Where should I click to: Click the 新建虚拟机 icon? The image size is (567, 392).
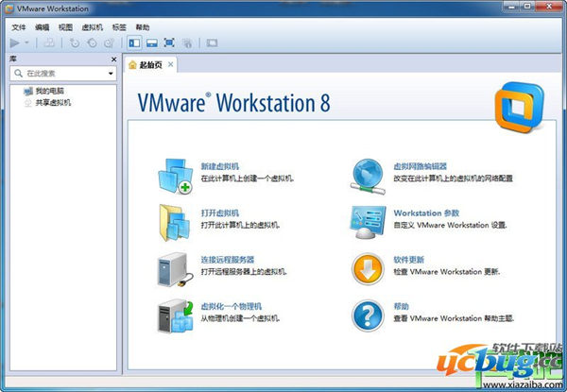click(176, 176)
